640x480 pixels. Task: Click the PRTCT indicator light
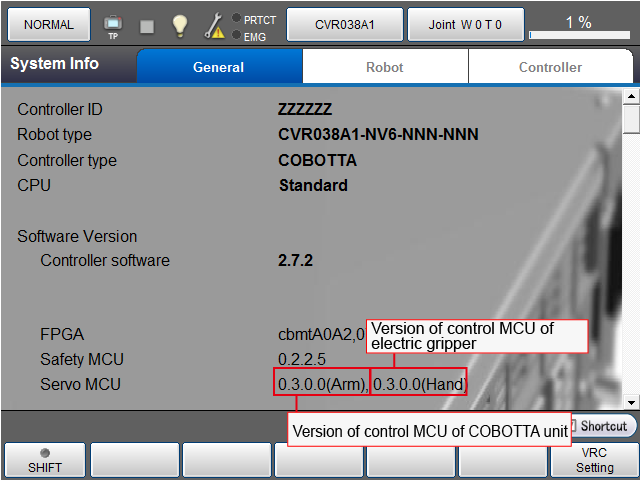tap(236, 18)
